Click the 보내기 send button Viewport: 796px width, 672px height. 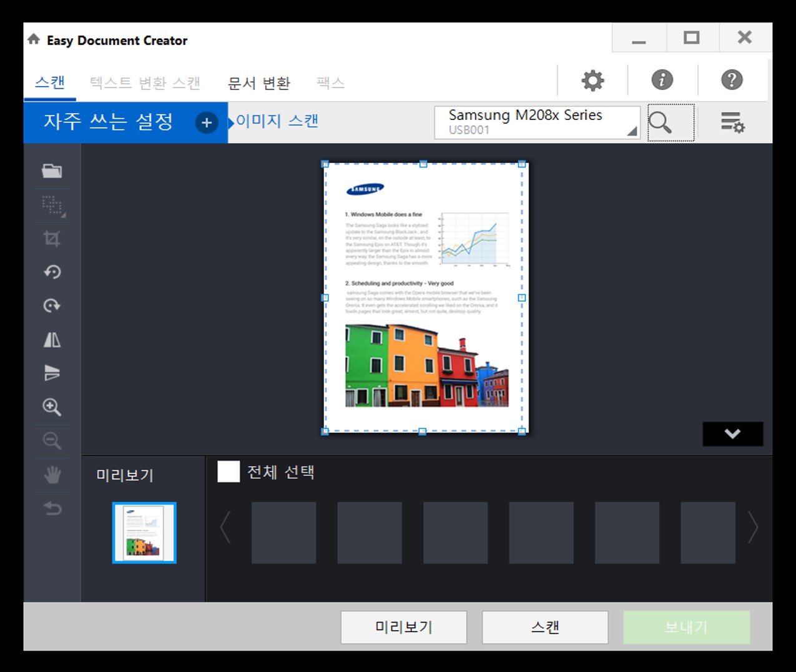686,627
